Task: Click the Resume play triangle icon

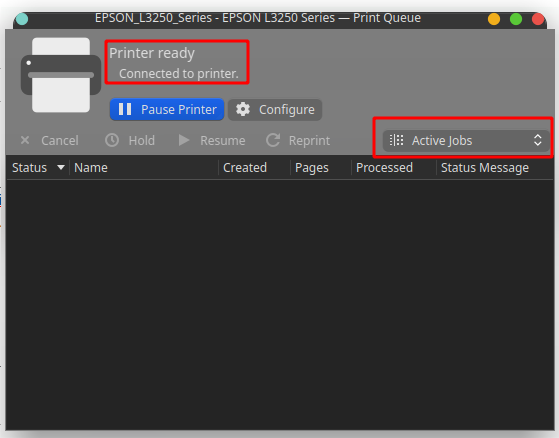Action: pyautogui.click(x=184, y=140)
